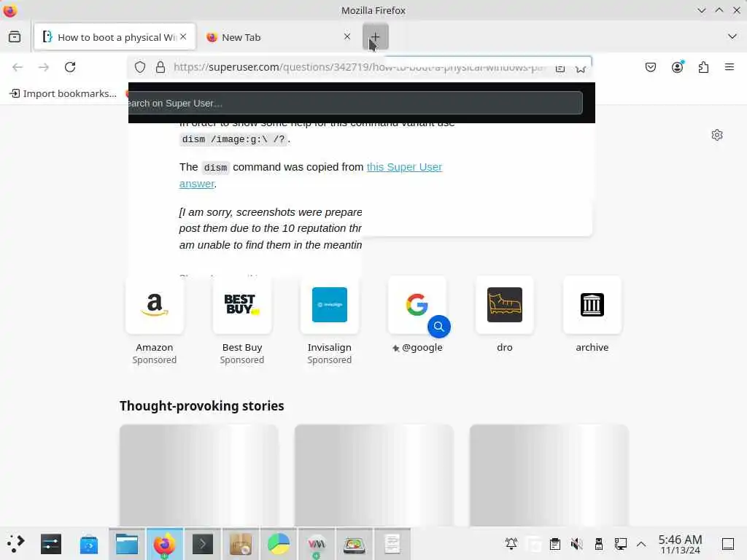Screen dimensions: 747x560
Task: View site security via the padlock icon
Action: 160,67
